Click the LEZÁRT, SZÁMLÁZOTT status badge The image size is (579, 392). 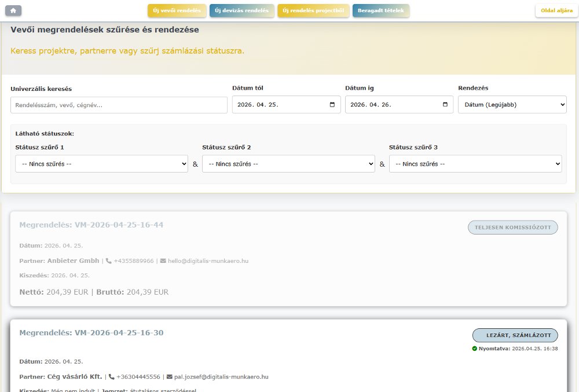(515, 335)
